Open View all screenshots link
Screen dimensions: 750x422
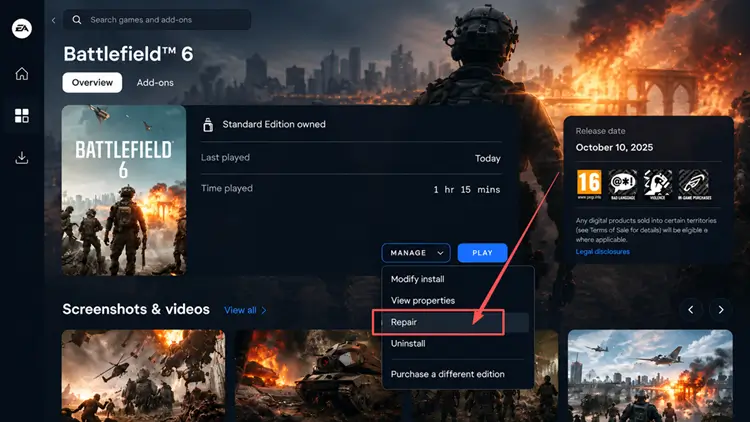245,310
